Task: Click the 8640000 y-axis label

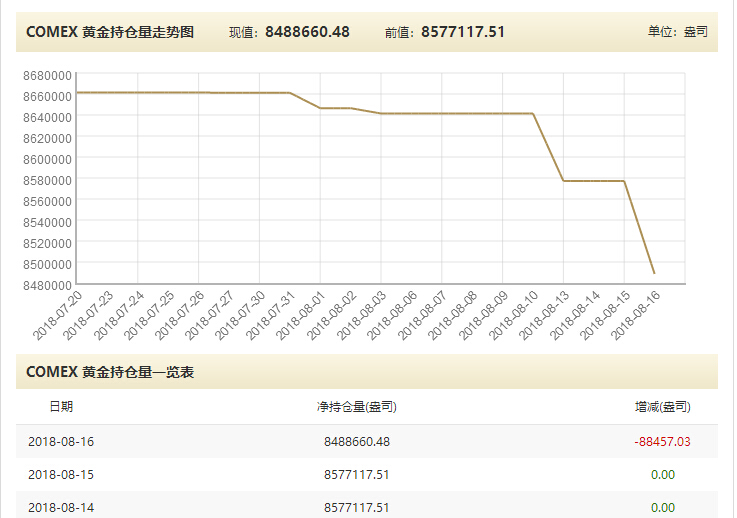Action: coord(47,118)
